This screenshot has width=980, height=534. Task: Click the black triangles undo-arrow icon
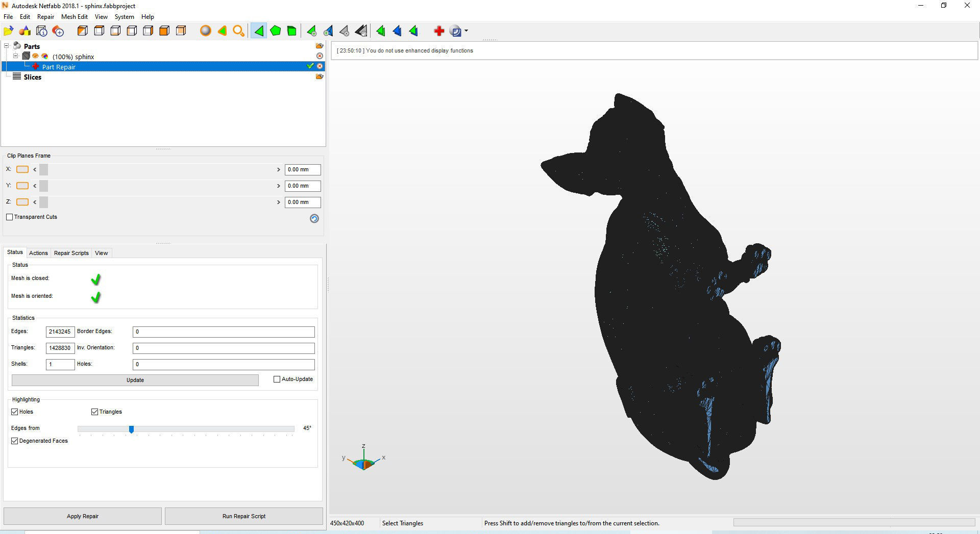coord(361,31)
